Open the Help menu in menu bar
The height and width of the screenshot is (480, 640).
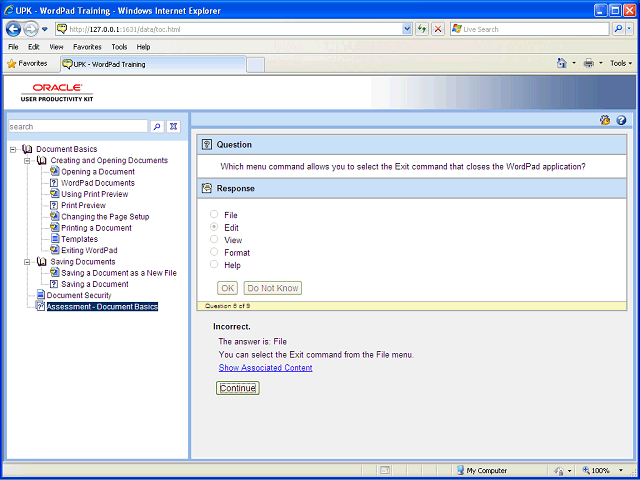click(143, 47)
